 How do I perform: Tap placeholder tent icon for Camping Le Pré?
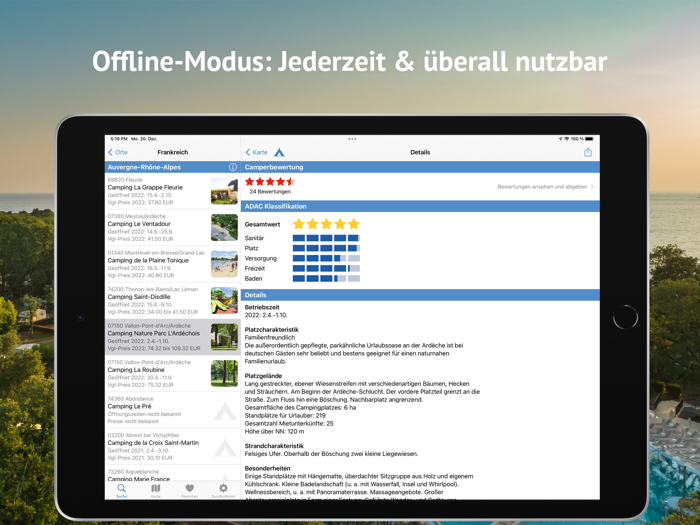pos(225,411)
